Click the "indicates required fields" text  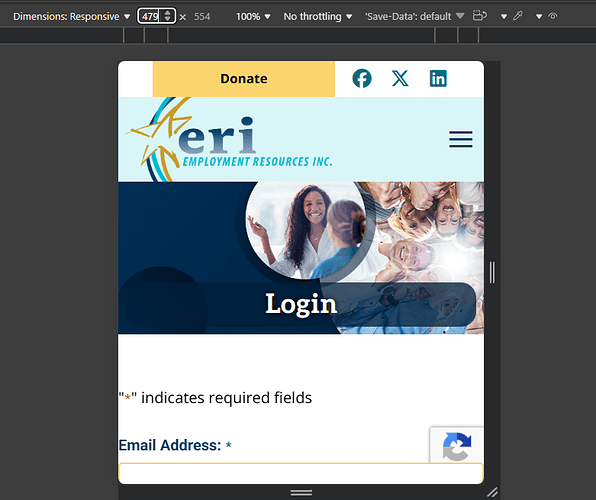pyautogui.click(x=215, y=398)
